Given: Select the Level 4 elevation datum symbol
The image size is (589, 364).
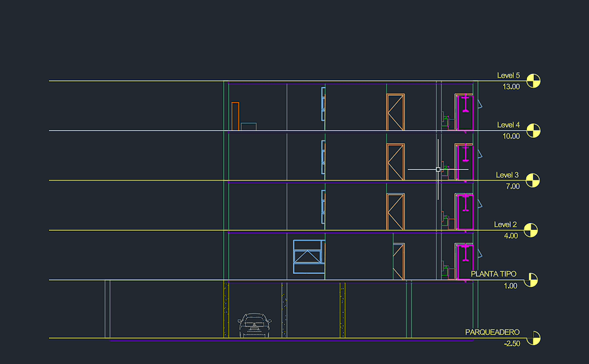Looking at the screenshot, I should 533,130.
